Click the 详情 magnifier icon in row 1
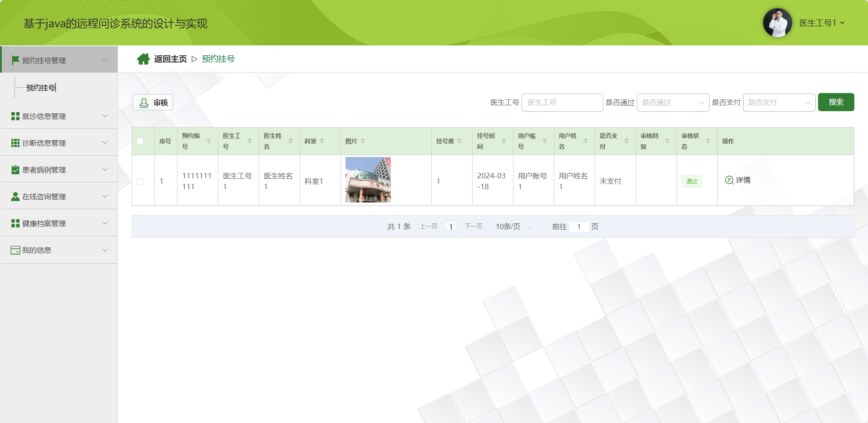 tap(729, 180)
